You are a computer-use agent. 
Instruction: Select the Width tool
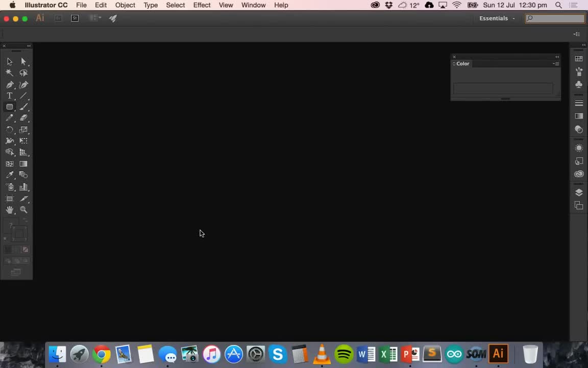click(9, 141)
